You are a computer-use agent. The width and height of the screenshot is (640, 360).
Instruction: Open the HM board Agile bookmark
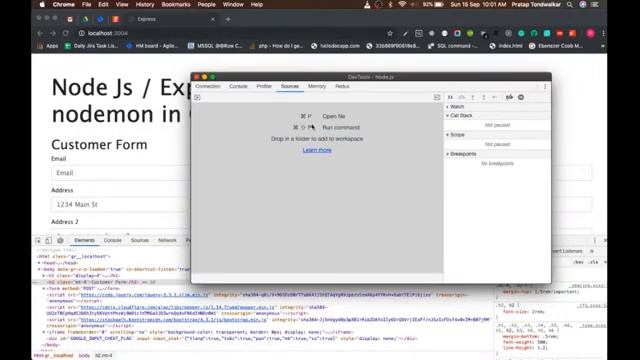[x=152, y=46]
